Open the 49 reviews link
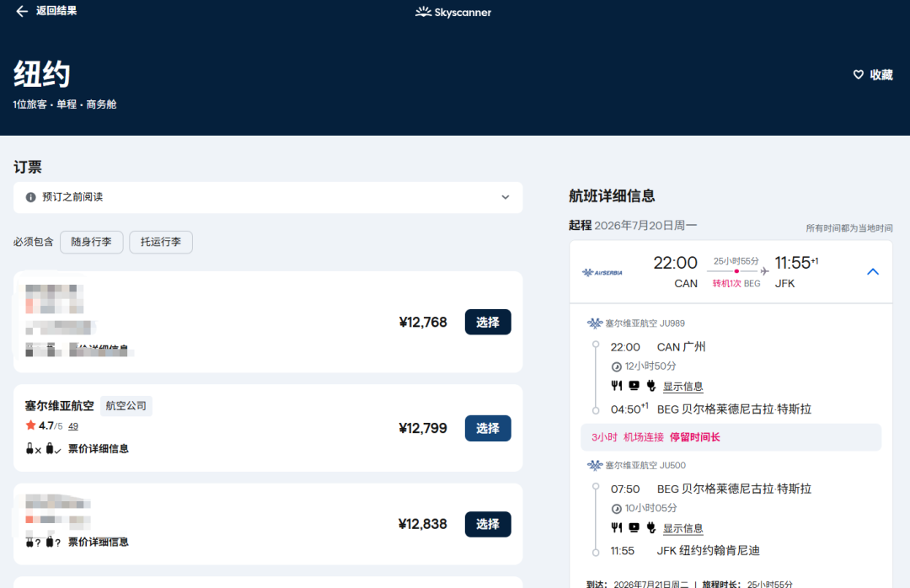910x588 pixels. (73, 426)
